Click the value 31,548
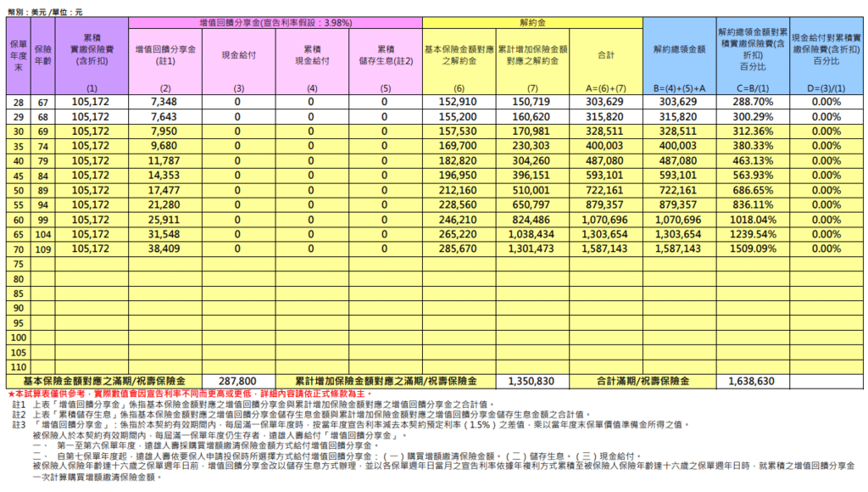 tap(164, 234)
